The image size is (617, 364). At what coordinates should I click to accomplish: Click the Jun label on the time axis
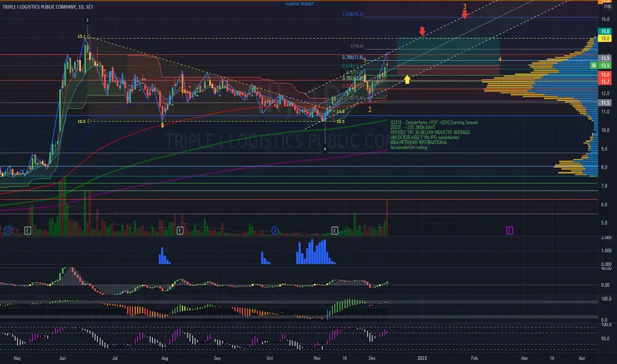62,358
